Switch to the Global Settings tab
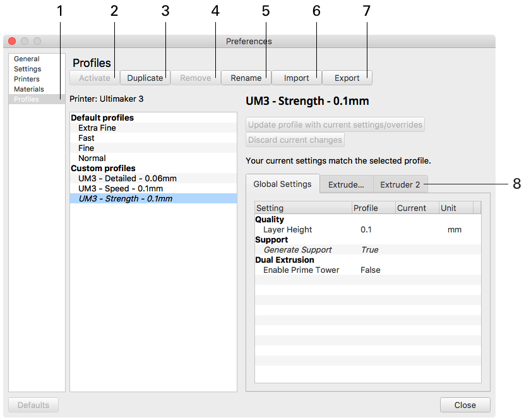Screen dimensions: 524x420 point(282,184)
